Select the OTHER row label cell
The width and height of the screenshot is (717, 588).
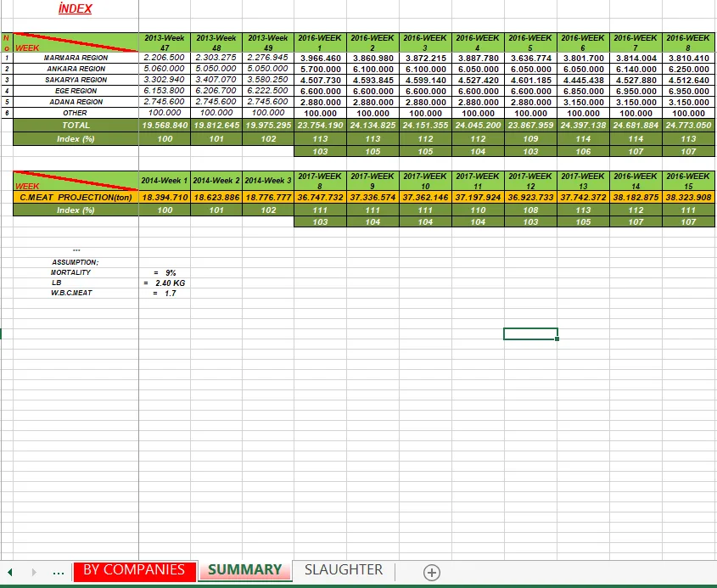point(76,113)
